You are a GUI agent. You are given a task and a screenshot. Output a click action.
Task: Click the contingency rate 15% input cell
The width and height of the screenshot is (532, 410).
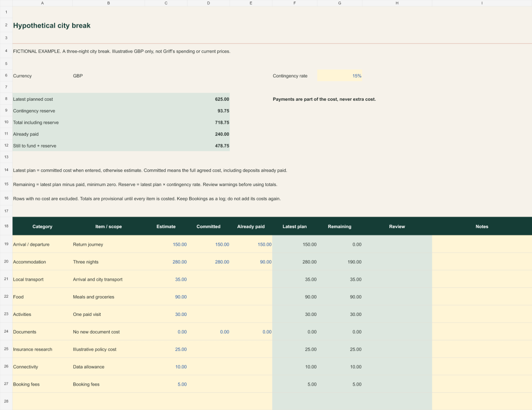click(x=340, y=76)
